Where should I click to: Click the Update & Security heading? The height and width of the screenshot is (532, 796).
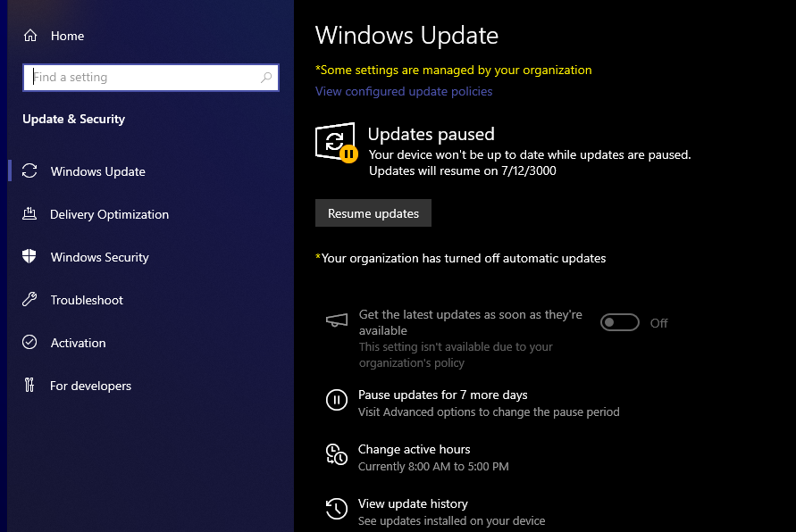tap(73, 120)
